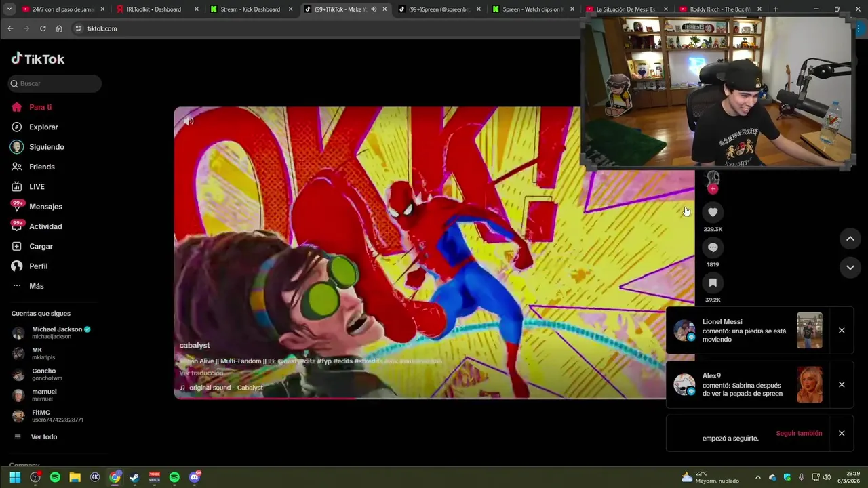Click the tiktok.com address bar

(325, 28)
